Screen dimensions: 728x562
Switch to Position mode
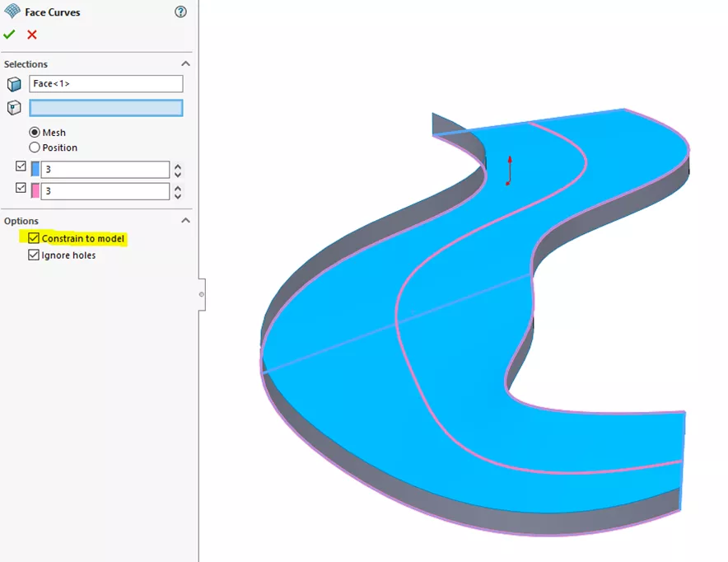pos(34,148)
